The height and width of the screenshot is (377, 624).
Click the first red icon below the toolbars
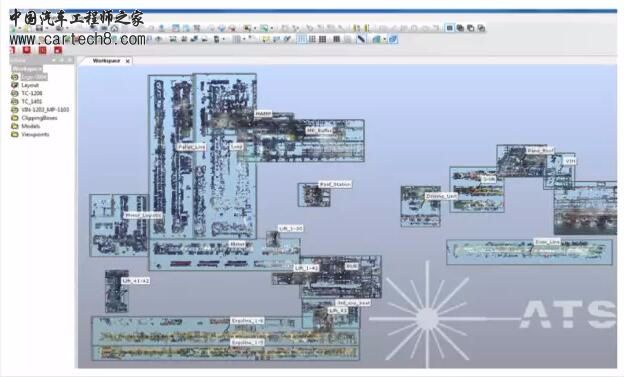[12, 50]
